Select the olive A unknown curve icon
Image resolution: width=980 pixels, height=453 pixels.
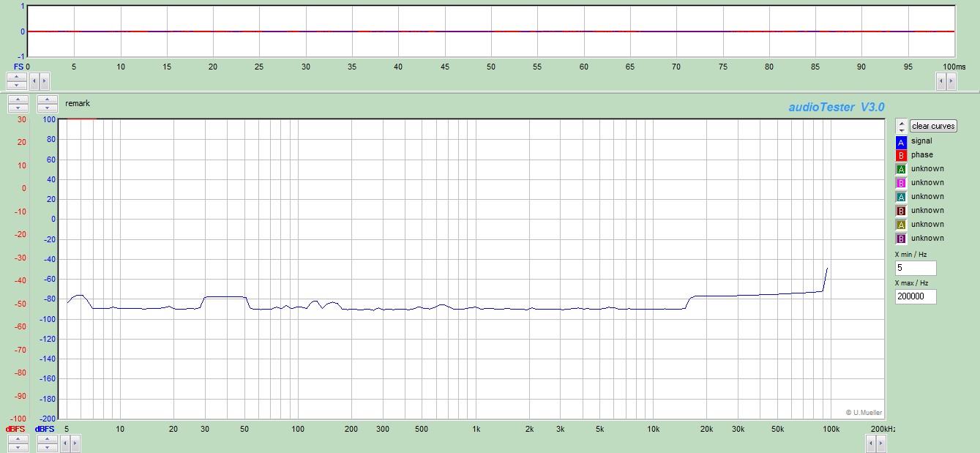[x=901, y=225]
